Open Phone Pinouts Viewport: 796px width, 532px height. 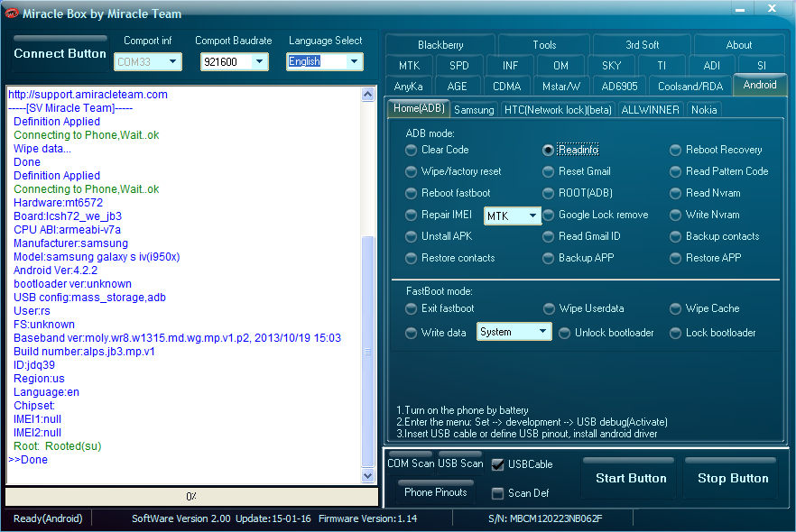click(x=436, y=492)
